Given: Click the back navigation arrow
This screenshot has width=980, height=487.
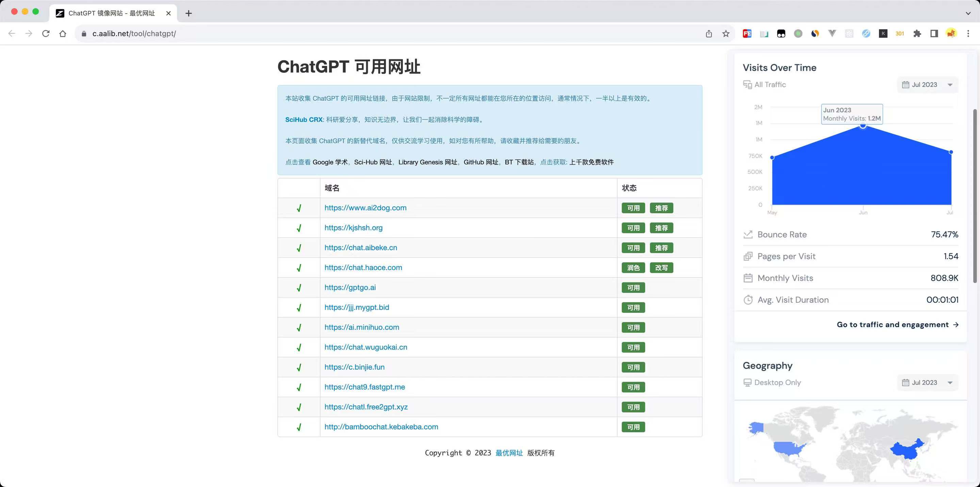Looking at the screenshot, I should pos(12,33).
